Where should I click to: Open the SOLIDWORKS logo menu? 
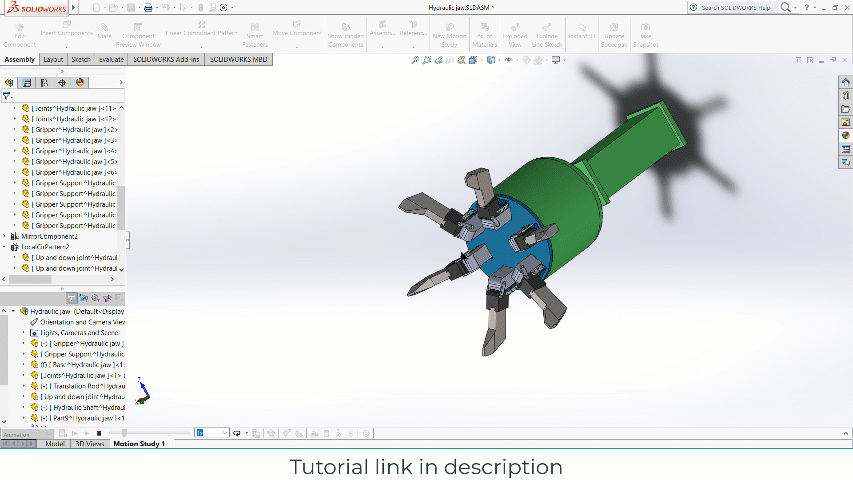(36, 8)
